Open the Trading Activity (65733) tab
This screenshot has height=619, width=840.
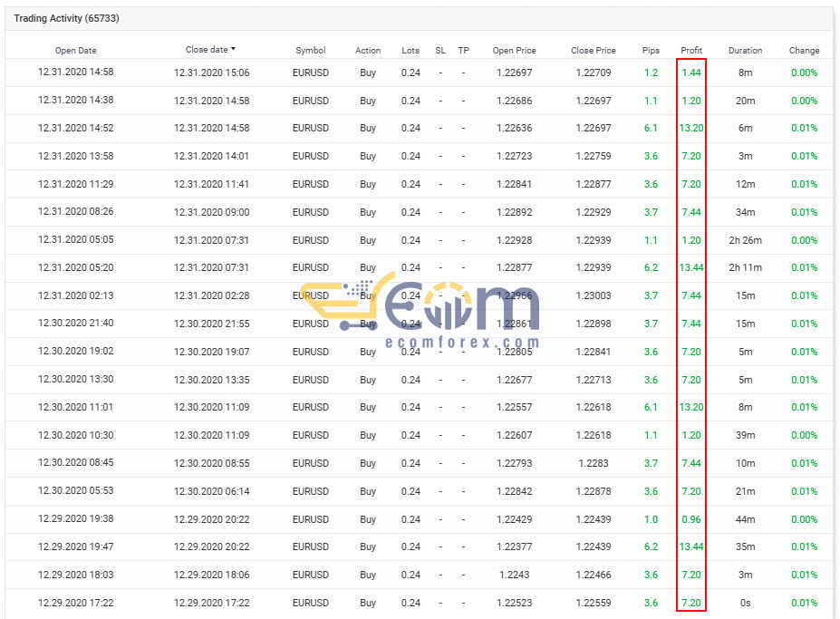click(x=66, y=18)
